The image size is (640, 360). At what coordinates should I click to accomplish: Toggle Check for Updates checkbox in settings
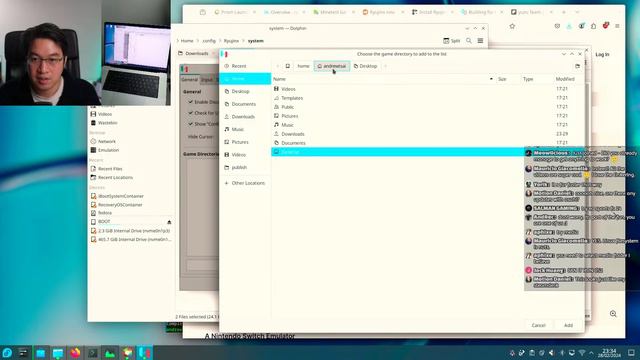coord(190,113)
